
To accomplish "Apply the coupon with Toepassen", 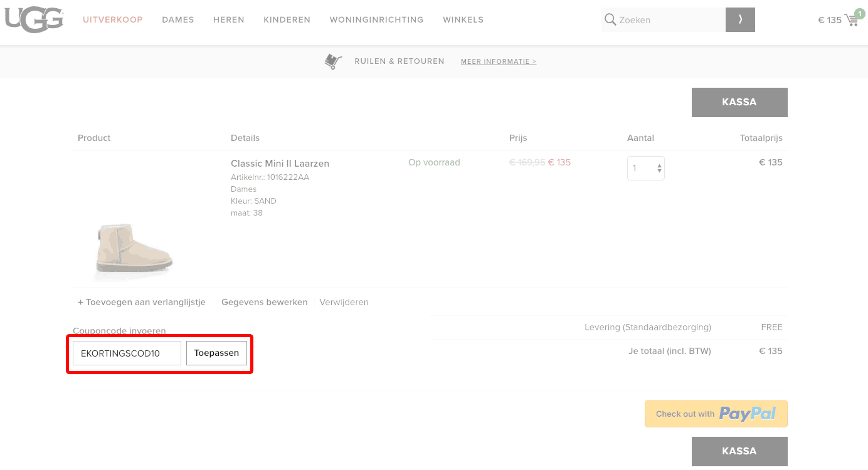I will point(216,353).
